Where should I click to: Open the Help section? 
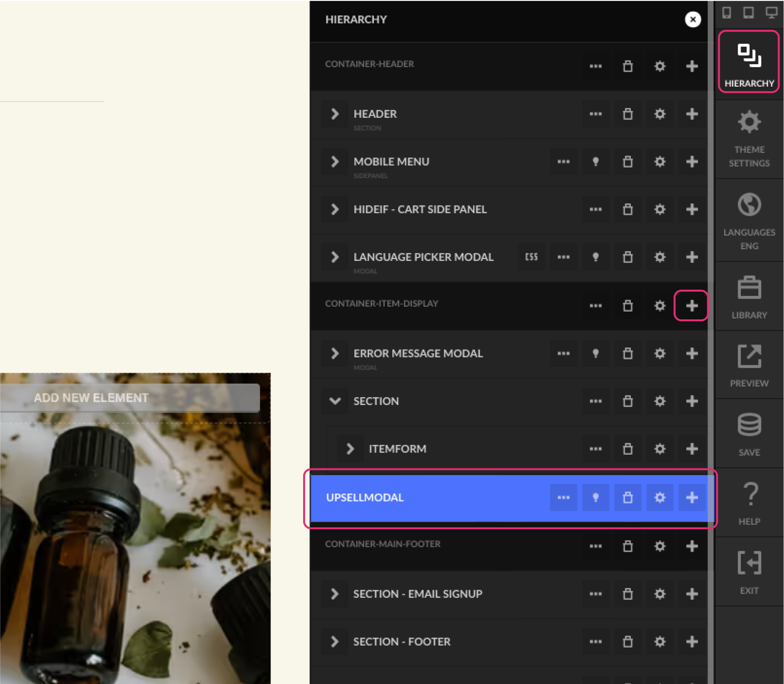[x=749, y=503]
